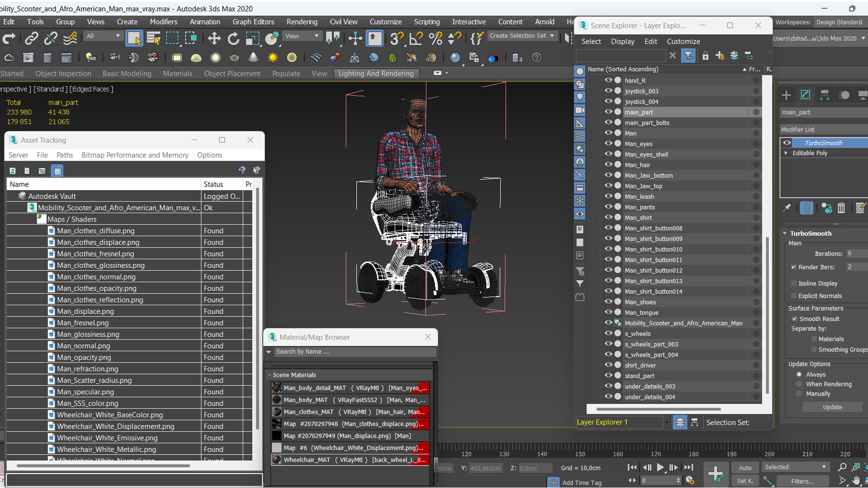The width and height of the screenshot is (868, 488).
Task: Hide Man_hair layer using its eye icon
Action: [x=608, y=164]
